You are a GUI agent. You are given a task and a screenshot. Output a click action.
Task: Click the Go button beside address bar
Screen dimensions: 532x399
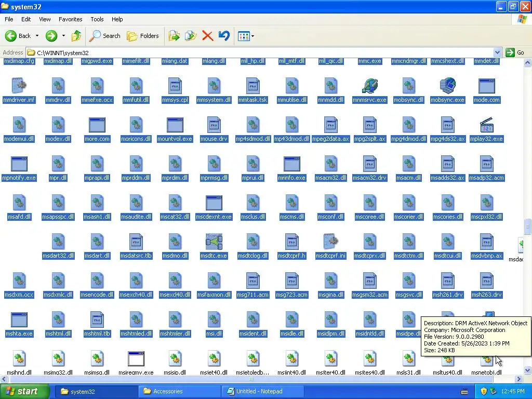point(515,52)
